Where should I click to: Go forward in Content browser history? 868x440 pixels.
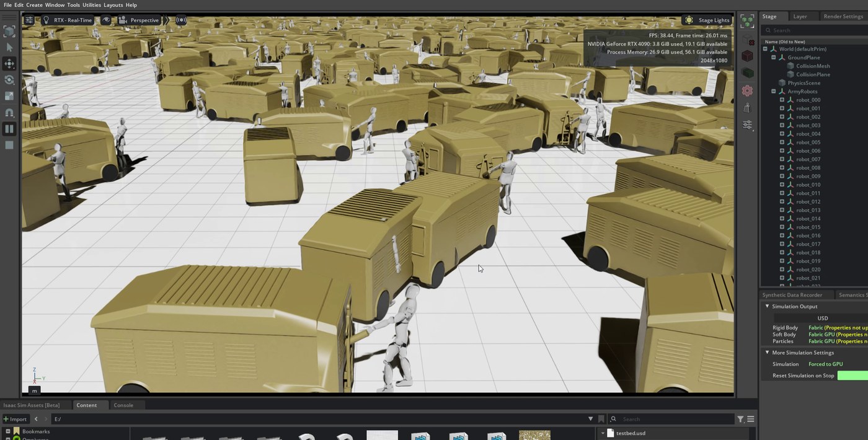[45, 419]
